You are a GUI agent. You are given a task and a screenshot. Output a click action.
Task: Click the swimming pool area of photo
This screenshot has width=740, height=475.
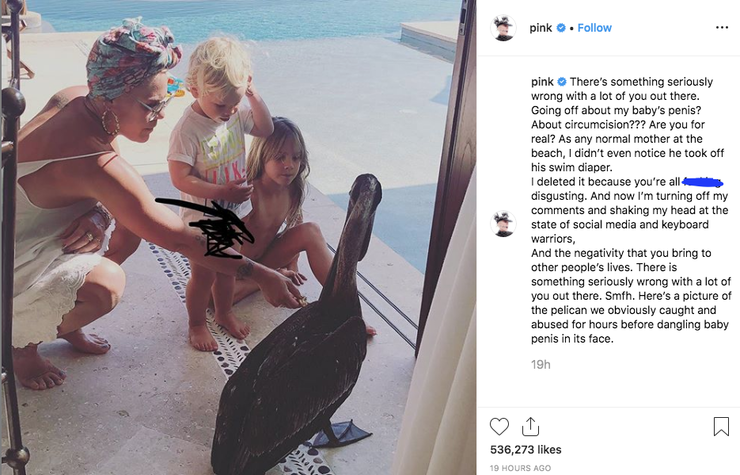pos(245,19)
